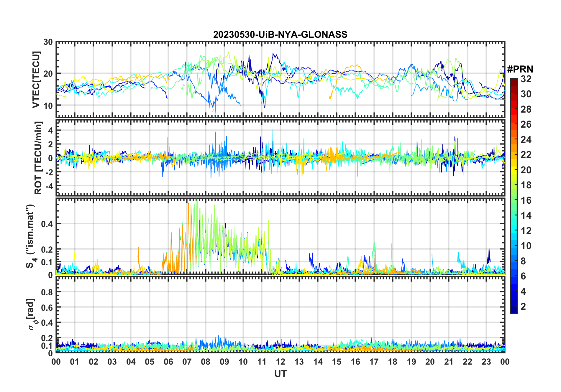Click the sigma-phi [rad] y-axis label
Screen dimensions: 561x392
point(32,314)
